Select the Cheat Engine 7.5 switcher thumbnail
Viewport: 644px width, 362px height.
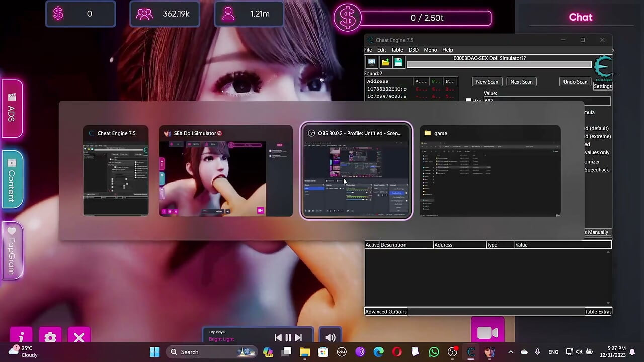116,171
